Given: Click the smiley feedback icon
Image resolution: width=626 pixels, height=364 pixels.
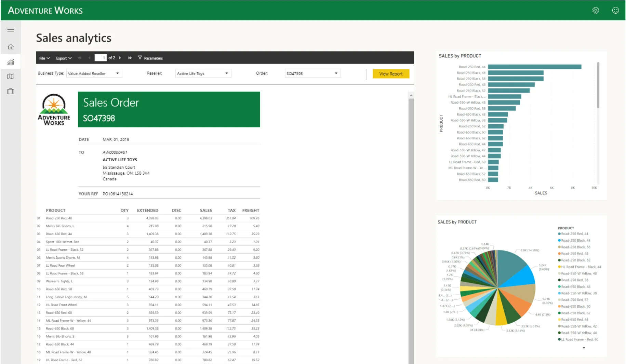Looking at the screenshot, I should (x=615, y=10).
